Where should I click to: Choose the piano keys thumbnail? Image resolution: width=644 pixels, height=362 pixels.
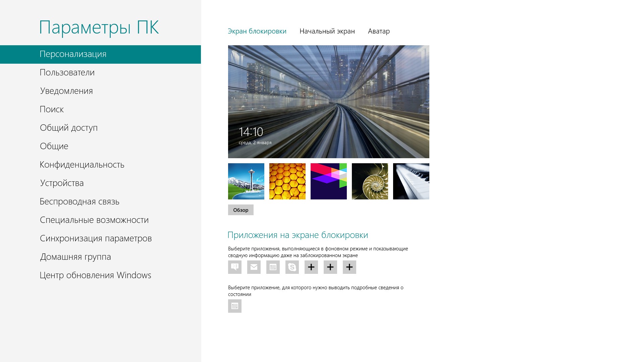[411, 181]
